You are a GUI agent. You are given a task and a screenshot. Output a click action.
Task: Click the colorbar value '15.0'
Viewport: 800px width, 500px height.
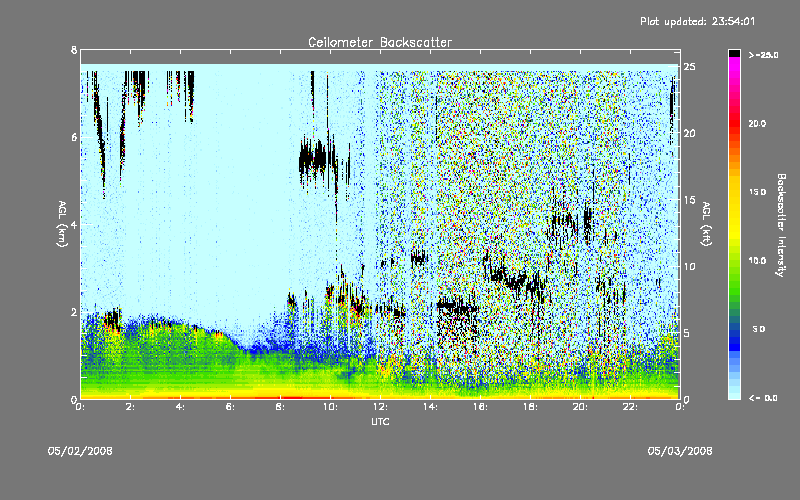tap(757, 192)
